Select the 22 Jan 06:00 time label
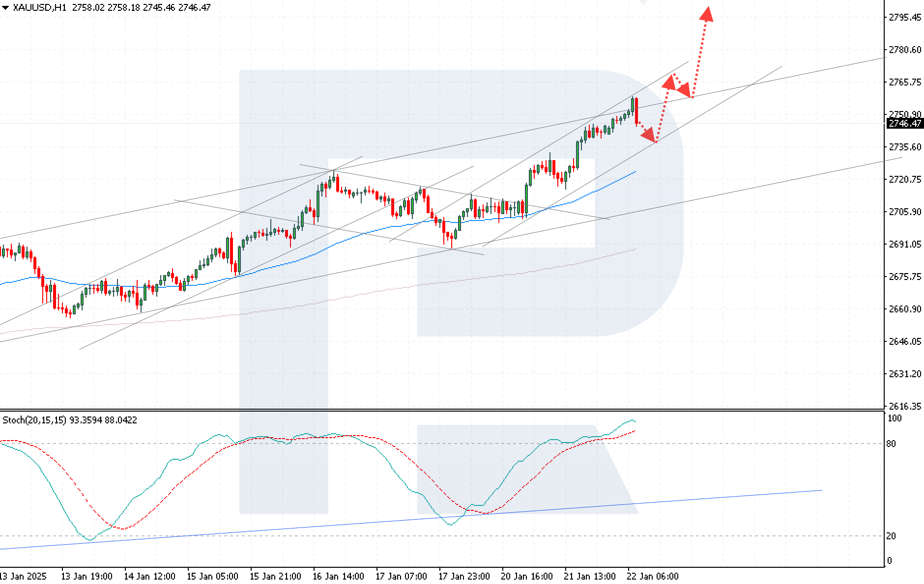This screenshot has width=924, height=584. [653, 576]
